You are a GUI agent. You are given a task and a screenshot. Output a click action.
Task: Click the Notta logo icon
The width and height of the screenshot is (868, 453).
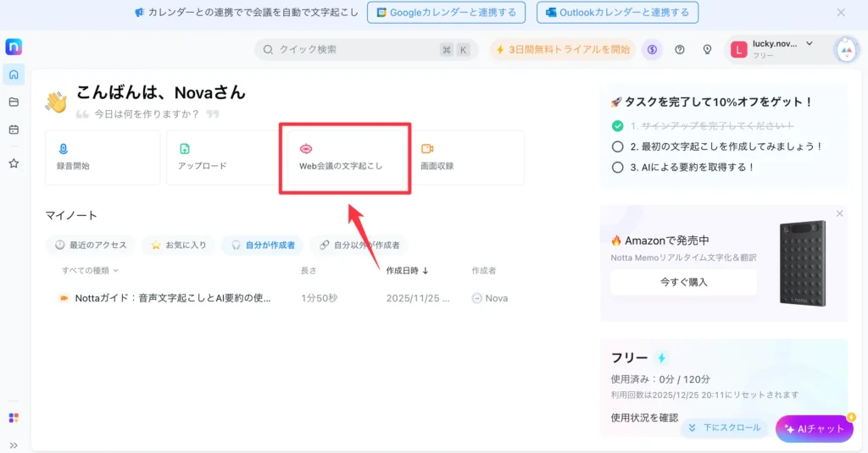pos(14,47)
